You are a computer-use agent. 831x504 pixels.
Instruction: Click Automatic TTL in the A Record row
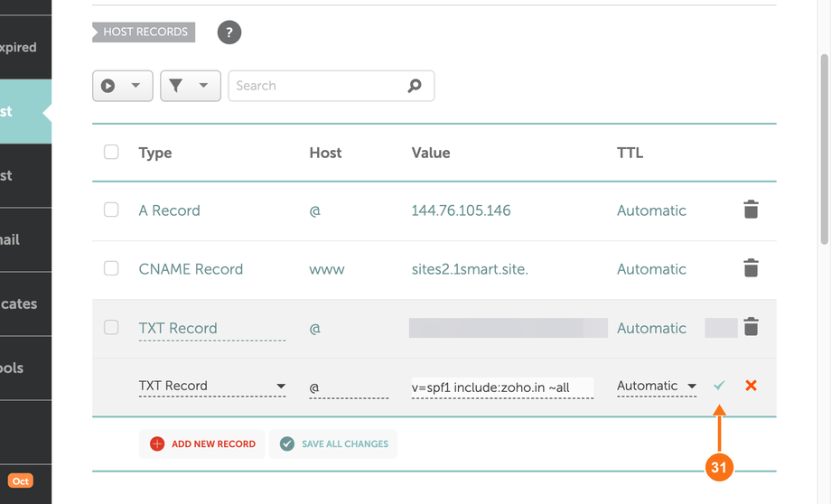(651, 210)
